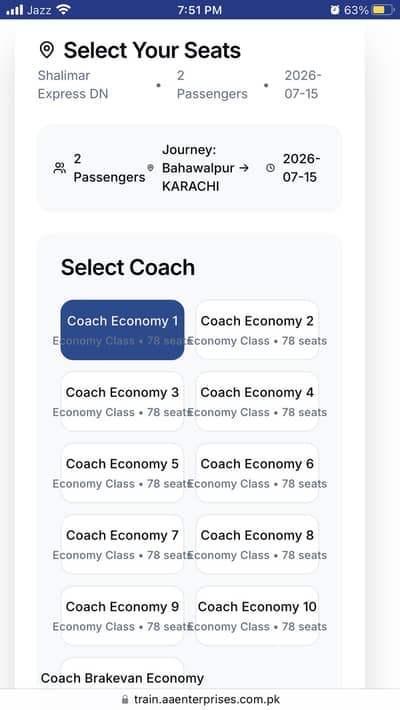Select Coach Economy 1
This screenshot has height=710, width=400.
[122, 330]
